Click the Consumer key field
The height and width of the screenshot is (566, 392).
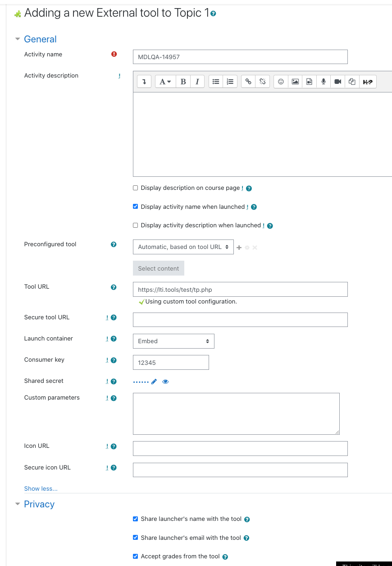click(x=171, y=363)
